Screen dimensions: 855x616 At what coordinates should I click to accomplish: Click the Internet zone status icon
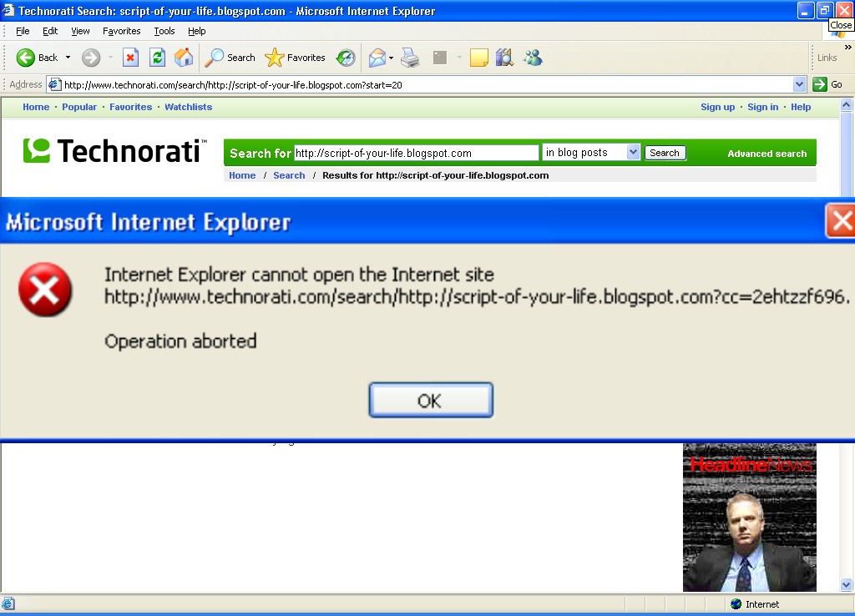coord(736,604)
